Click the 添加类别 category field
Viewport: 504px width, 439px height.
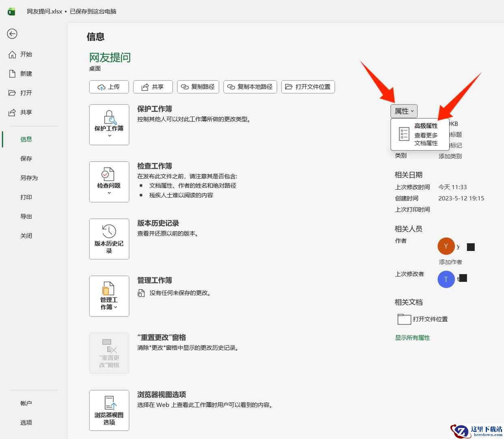coord(450,156)
